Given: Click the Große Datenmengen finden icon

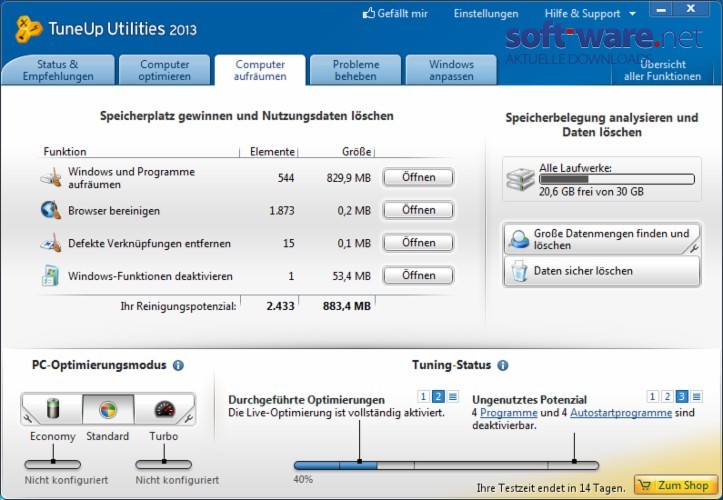Looking at the screenshot, I should coord(520,239).
